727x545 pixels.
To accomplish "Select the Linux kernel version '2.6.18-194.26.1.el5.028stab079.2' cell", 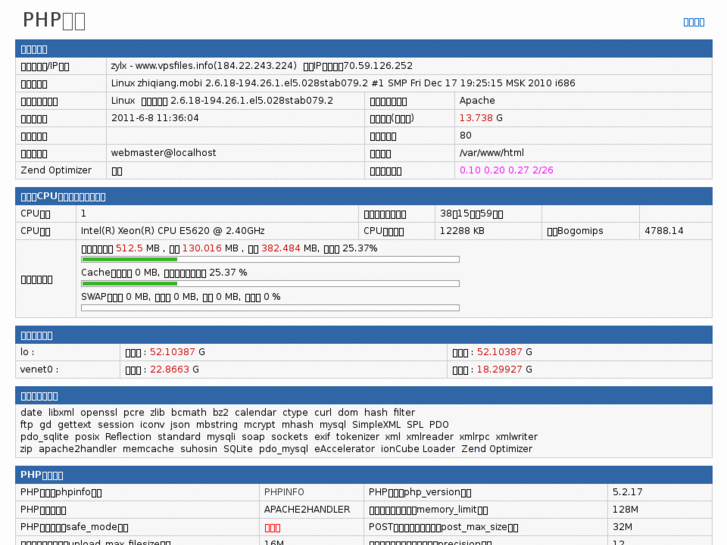I will pos(236,101).
